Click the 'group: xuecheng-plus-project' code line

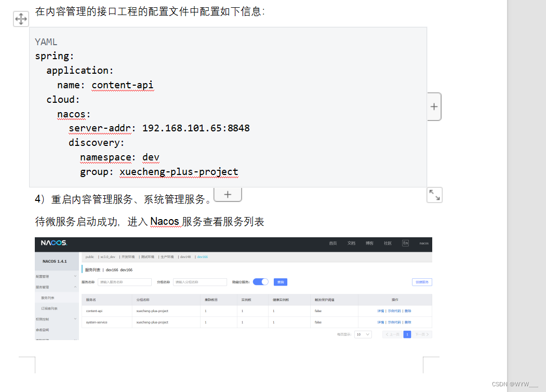[x=159, y=172]
